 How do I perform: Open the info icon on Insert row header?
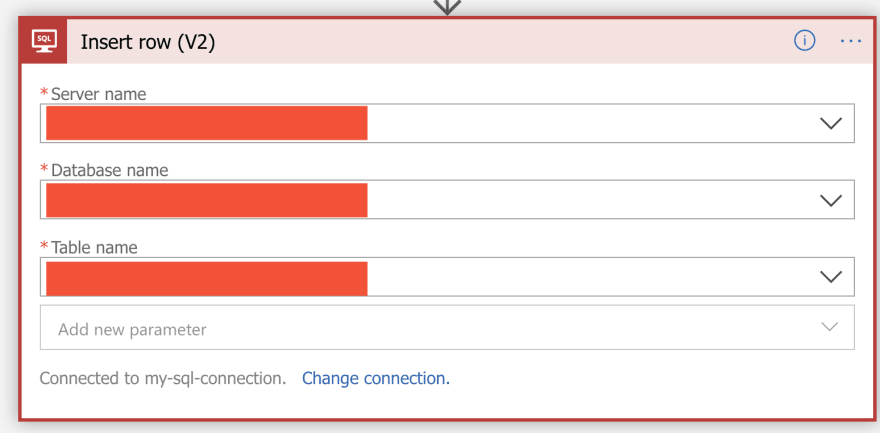point(804,40)
